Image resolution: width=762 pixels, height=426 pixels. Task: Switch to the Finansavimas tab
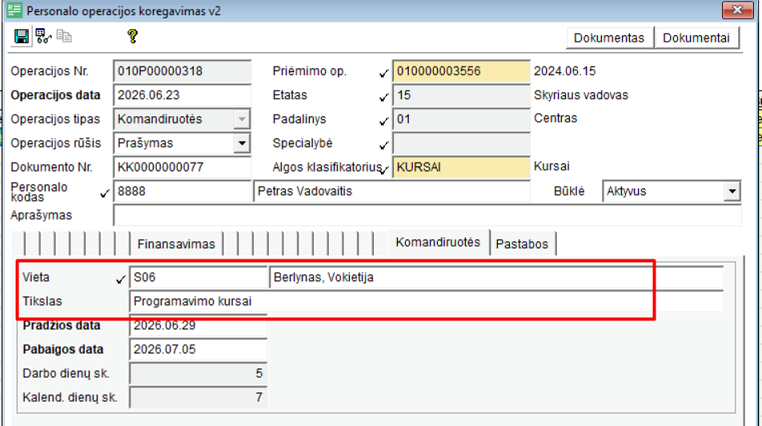pyautogui.click(x=176, y=244)
